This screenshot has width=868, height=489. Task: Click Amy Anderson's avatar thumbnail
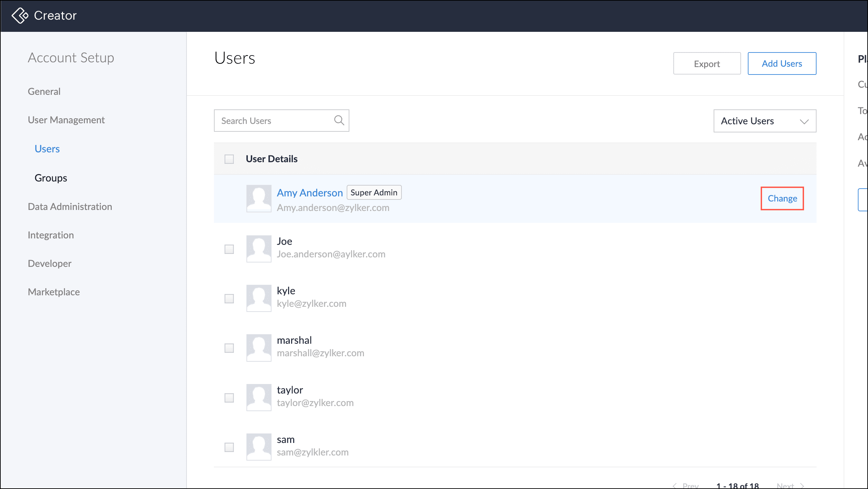259,198
